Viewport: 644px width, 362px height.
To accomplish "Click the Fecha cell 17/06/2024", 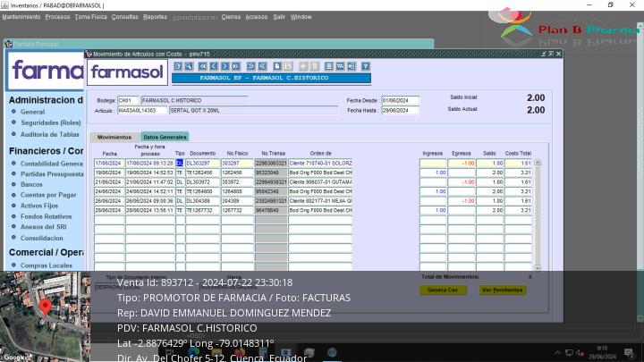I will (x=109, y=164).
